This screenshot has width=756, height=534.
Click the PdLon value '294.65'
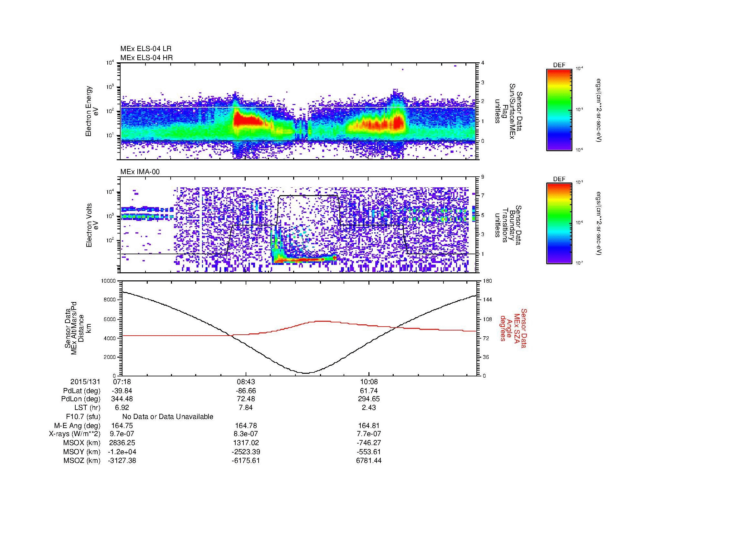click(369, 399)
